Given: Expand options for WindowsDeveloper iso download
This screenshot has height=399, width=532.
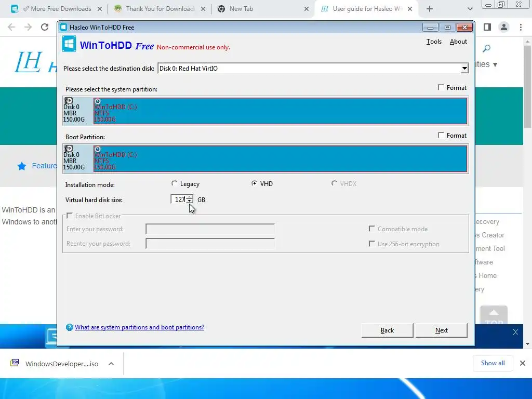Looking at the screenshot, I should (x=111, y=364).
